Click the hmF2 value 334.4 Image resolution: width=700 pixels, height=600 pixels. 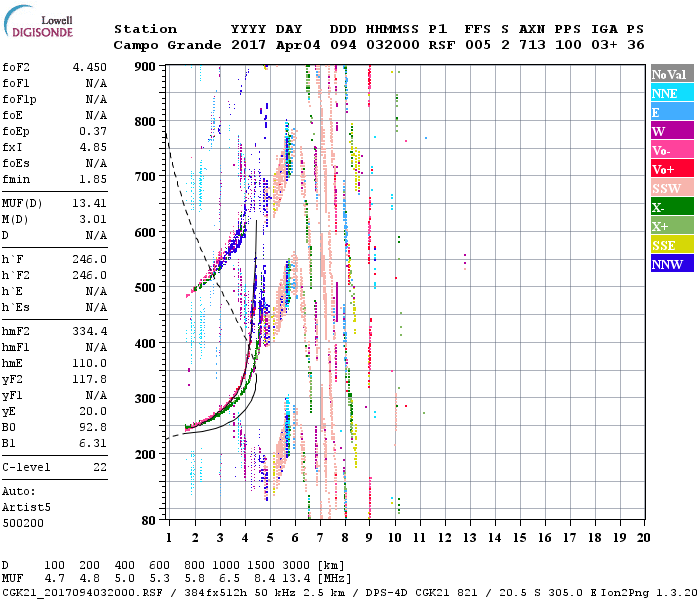point(90,331)
